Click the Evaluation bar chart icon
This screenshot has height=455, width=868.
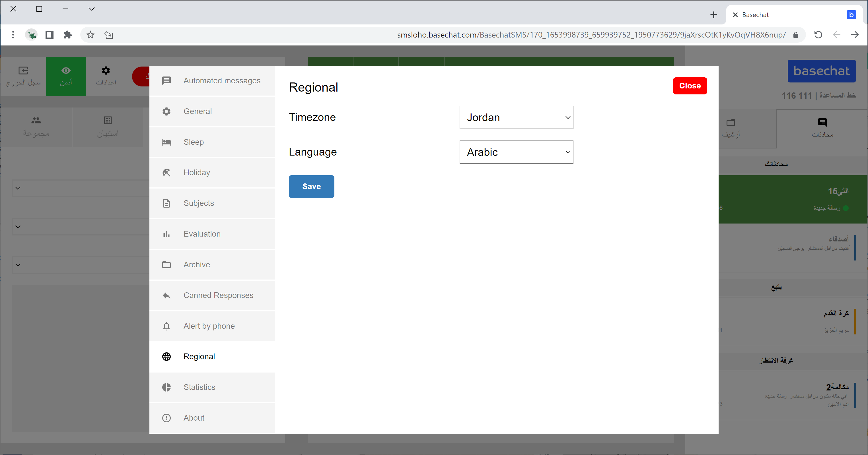click(x=166, y=234)
